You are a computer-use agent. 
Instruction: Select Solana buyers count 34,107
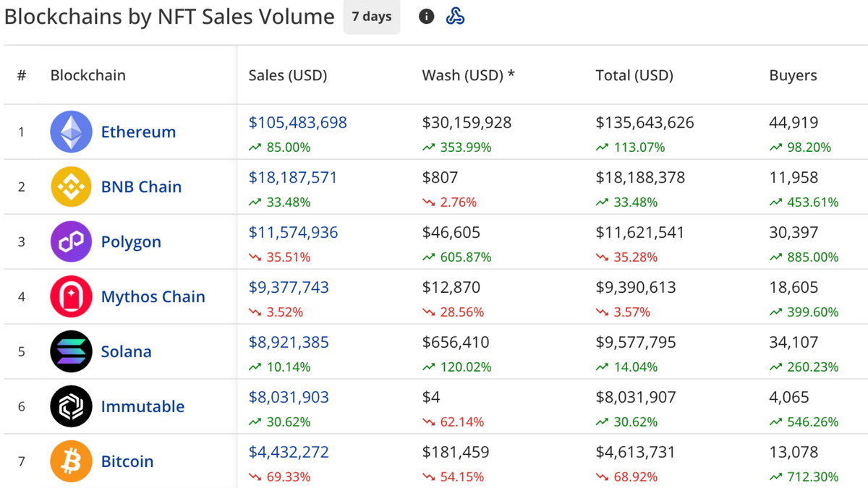793,343
